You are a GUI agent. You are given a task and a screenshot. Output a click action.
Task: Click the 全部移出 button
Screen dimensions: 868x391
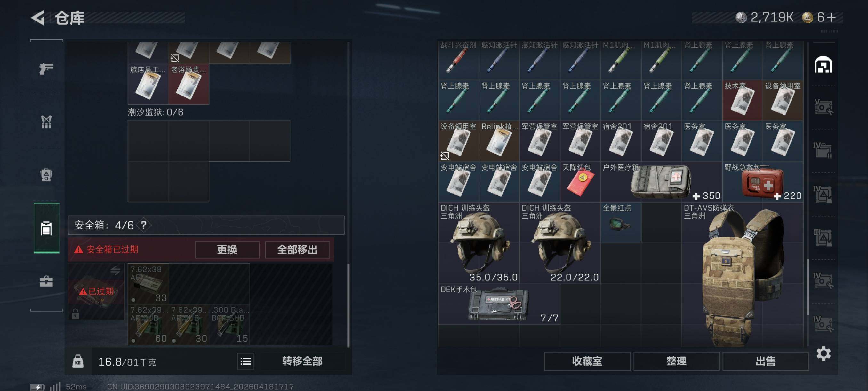(297, 250)
